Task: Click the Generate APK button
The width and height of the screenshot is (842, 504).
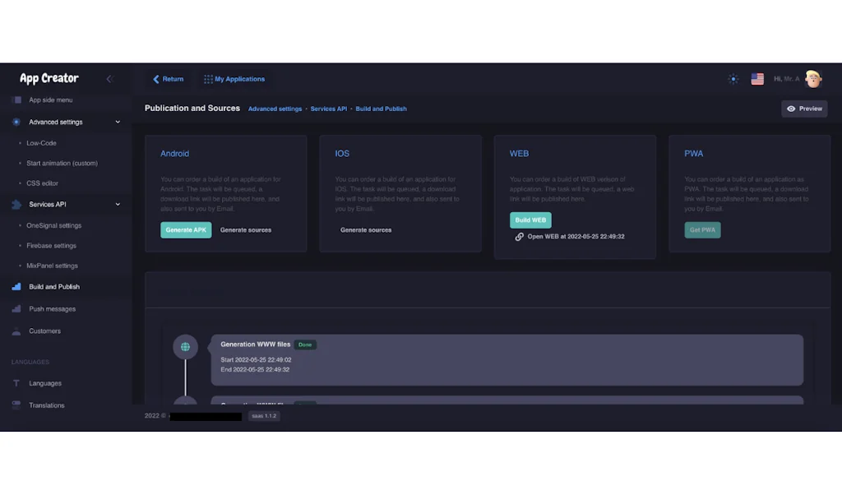Action: 186,230
